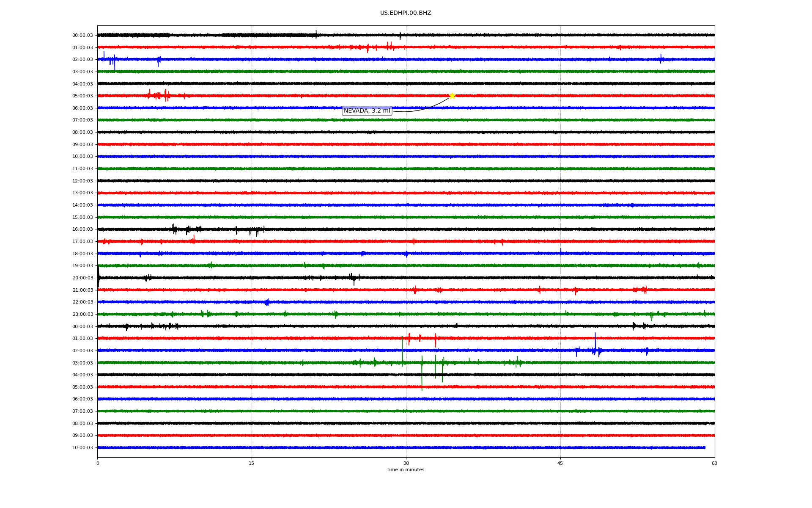This screenshot has height=508, width=812.
Task: Click the 00:00:03 label at the top
Action: point(82,36)
